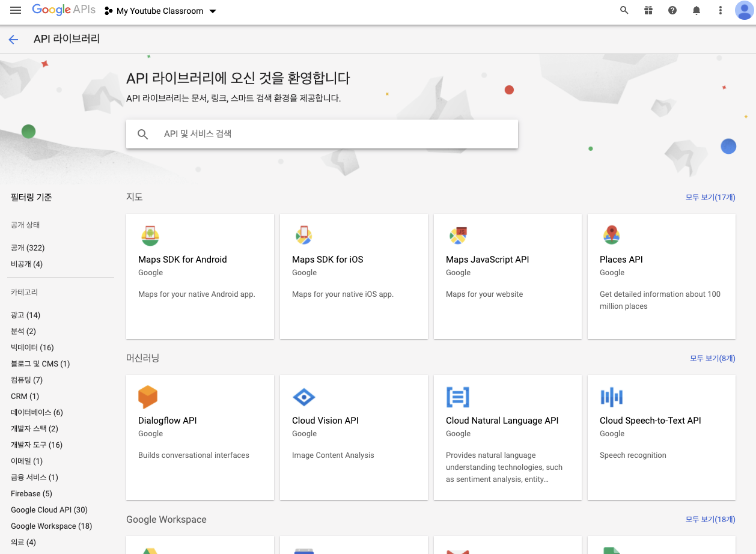The width and height of the screenshot is (756, 554).
Task: Open the gift free trial icon
Action: click(x=648, y=10)
